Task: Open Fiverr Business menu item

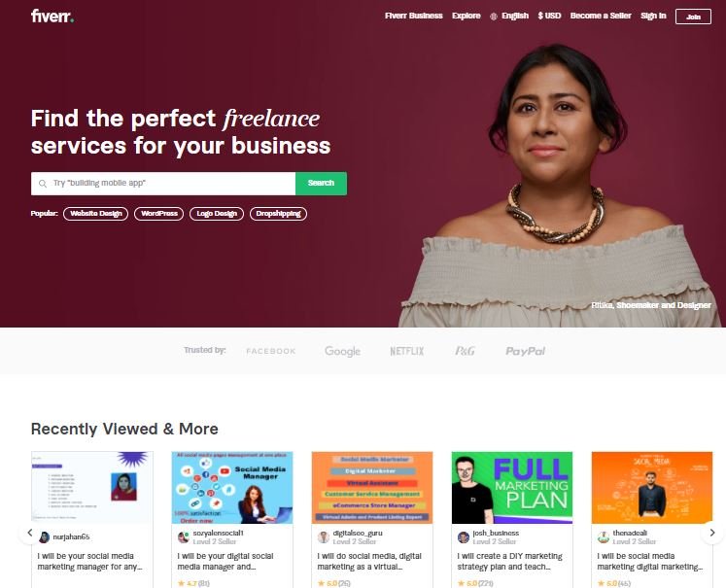Action: (413, 16)
